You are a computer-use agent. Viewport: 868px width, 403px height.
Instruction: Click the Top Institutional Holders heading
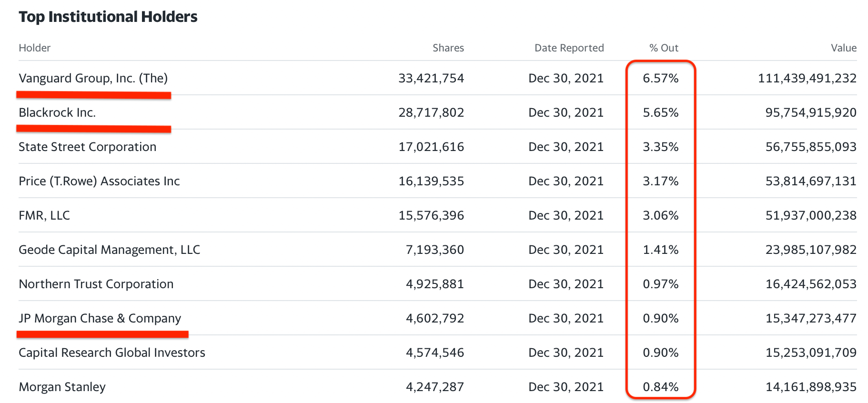108,17
